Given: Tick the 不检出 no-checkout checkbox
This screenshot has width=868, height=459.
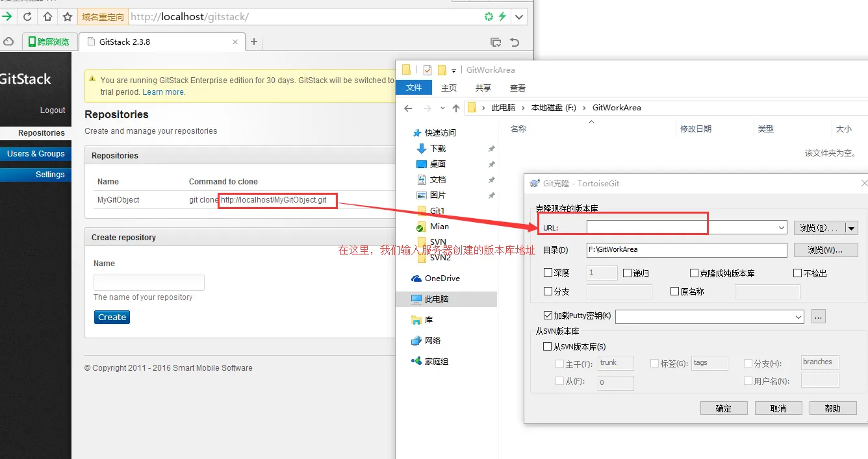Looking at the screenshot, I should pyautogui.click(x=798, y=273).
